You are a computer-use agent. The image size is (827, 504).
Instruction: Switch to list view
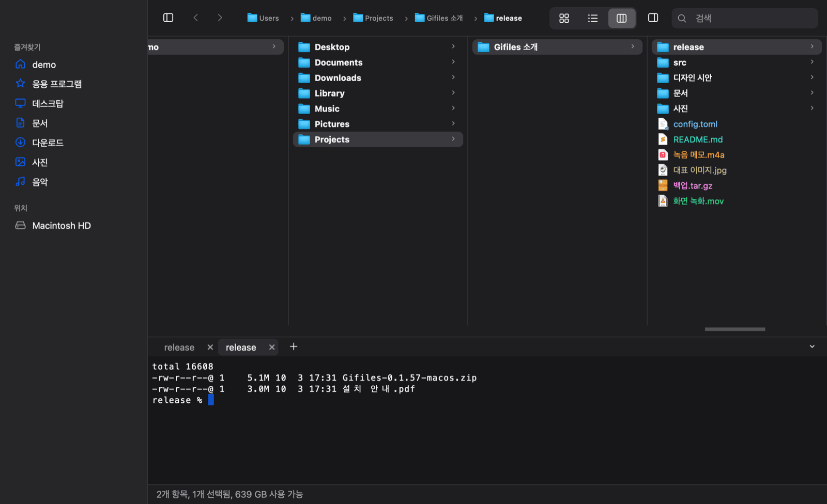pyautogui.click(x=592, y=18)
